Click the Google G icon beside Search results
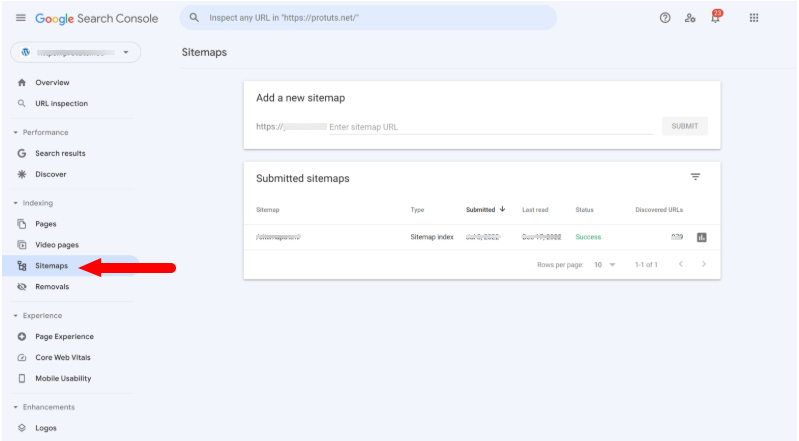 click(x=21, y=153)
